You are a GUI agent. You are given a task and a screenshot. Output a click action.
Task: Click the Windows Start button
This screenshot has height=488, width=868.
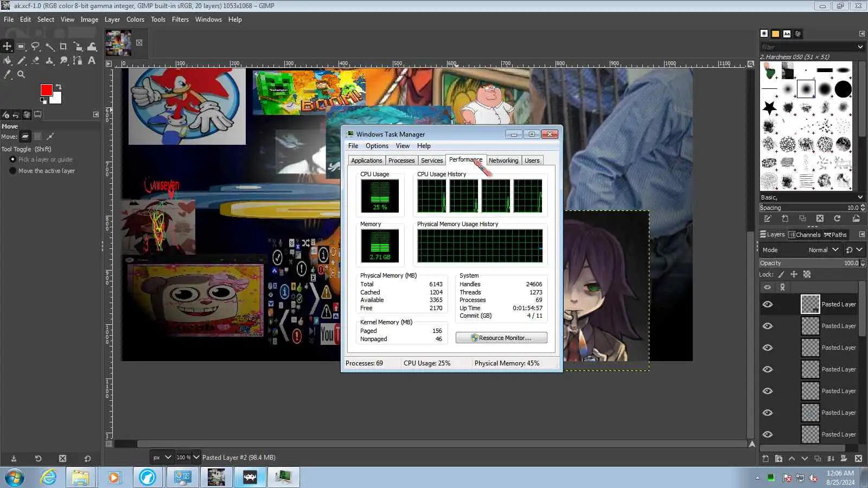[15, 478]
